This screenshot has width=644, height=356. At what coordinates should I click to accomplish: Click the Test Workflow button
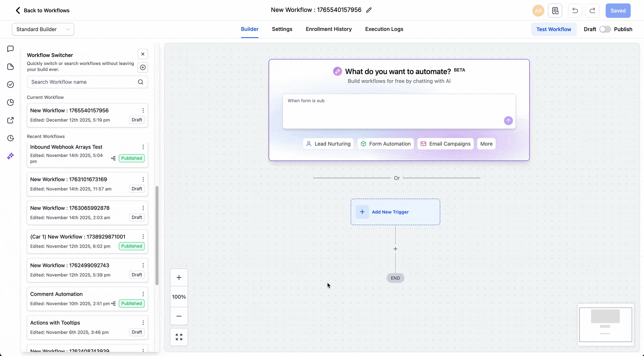(553, 29)
